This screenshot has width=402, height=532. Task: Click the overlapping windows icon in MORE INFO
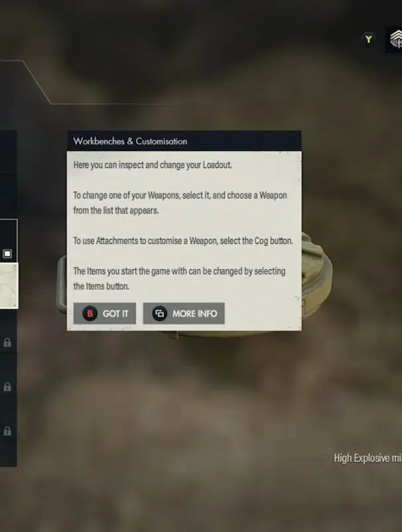click(159, 314)
